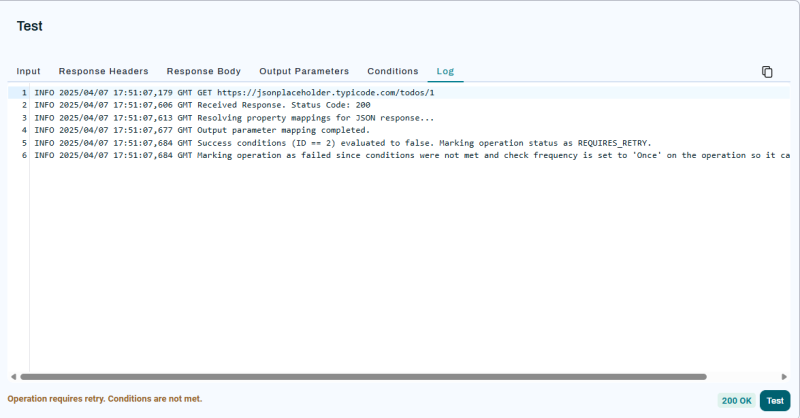
Task: Click the 200 OK status badge
Action: pos(737,401)
